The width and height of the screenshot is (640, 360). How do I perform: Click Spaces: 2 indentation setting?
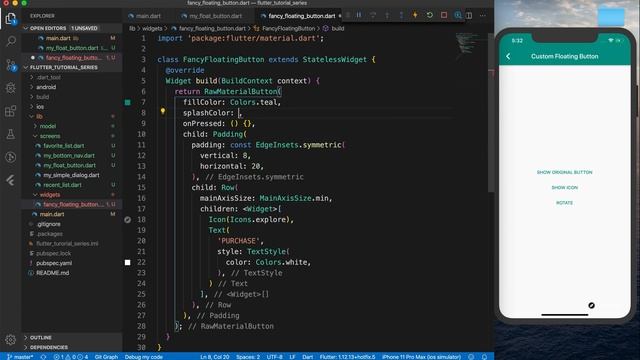pos(248,357)
